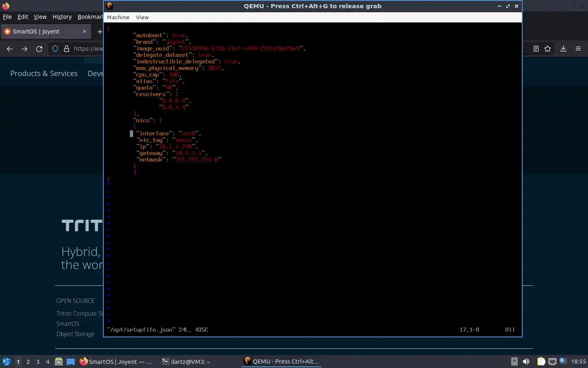Switch to workspace 1
The height and width of the screenshot is (368, 588).
tap(18, 361)
